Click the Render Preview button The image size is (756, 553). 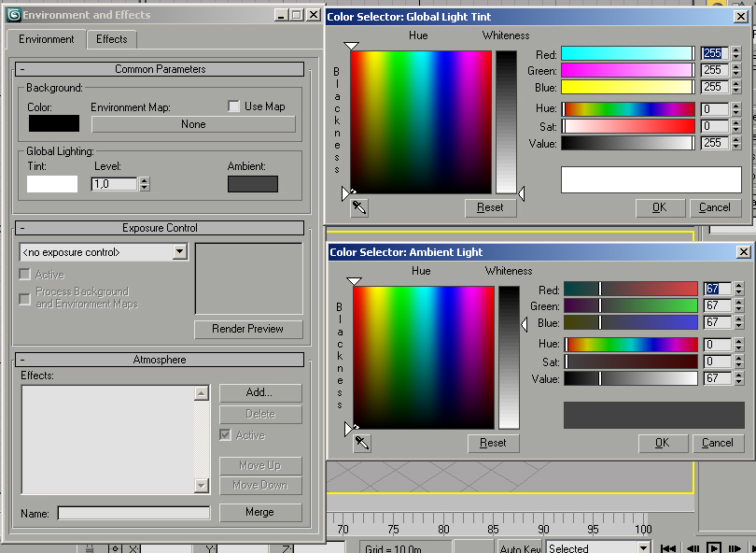(248, 329)
